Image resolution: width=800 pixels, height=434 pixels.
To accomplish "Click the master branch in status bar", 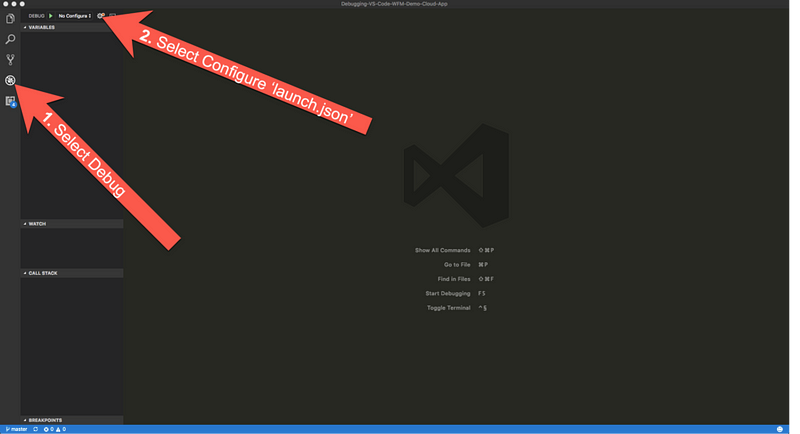I will point(16,429).
